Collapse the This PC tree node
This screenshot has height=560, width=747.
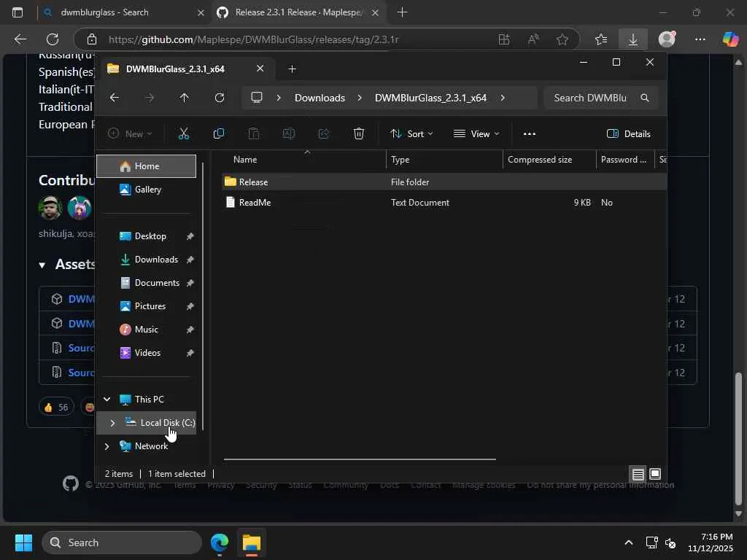coord(107,399)
